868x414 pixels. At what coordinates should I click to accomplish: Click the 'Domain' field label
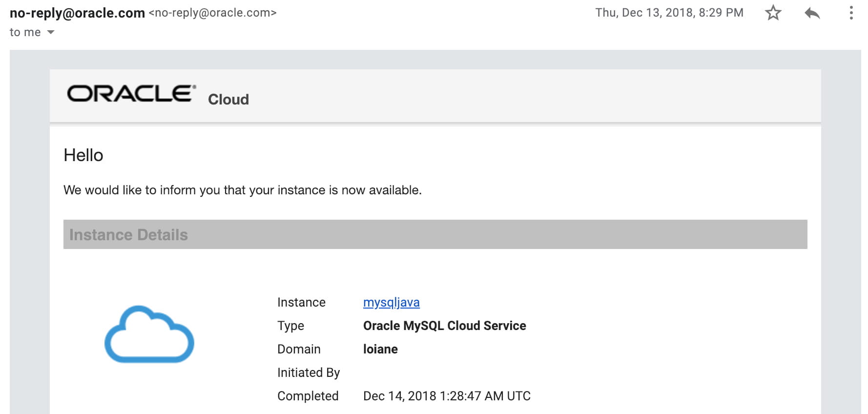(299, 349)
